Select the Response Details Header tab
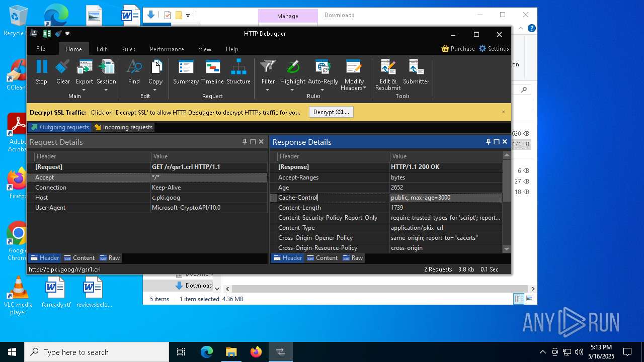 [288, 258]
